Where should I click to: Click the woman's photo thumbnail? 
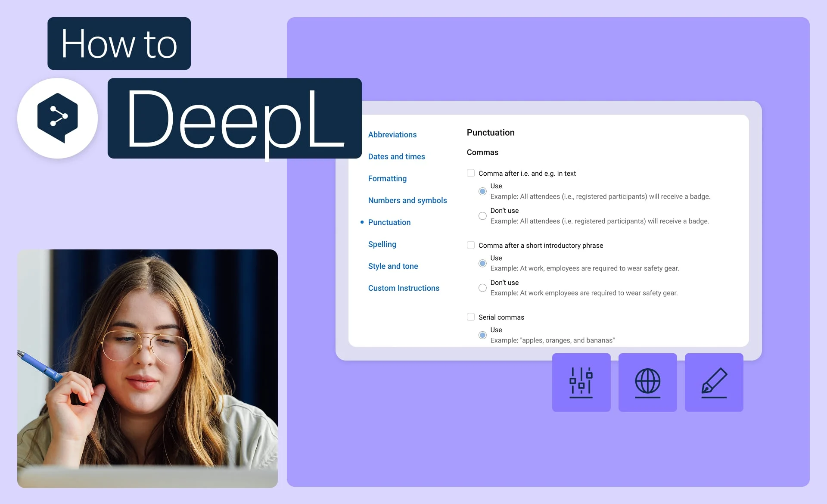pos(147,368)
